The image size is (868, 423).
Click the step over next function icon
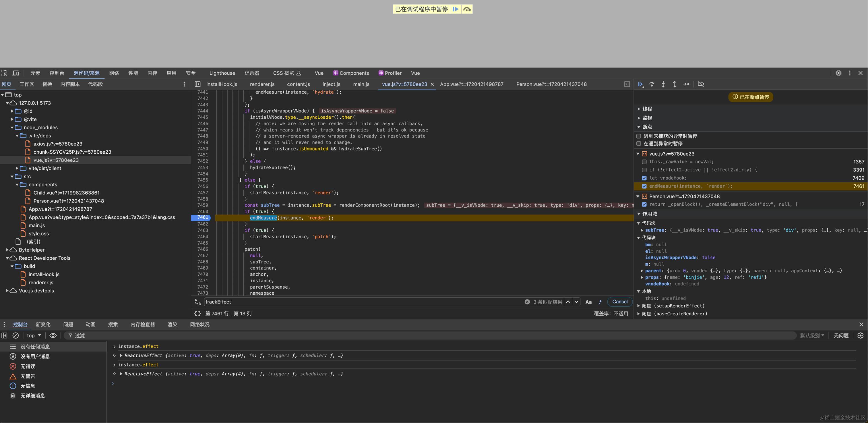[x=652, y=84]
